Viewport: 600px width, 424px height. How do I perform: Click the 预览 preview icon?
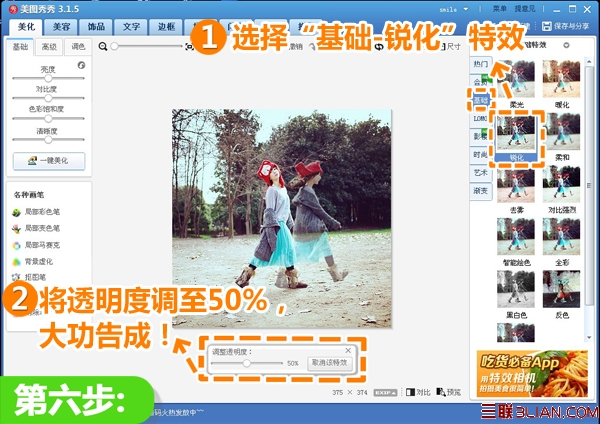click(x=449, y=392)
